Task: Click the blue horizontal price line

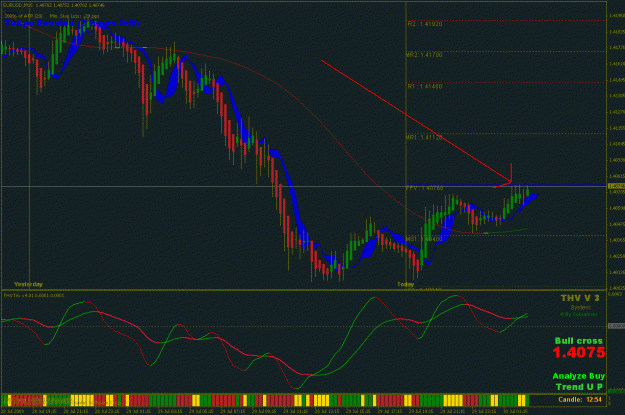Action: pyautogui.click(x=506, y=185)
